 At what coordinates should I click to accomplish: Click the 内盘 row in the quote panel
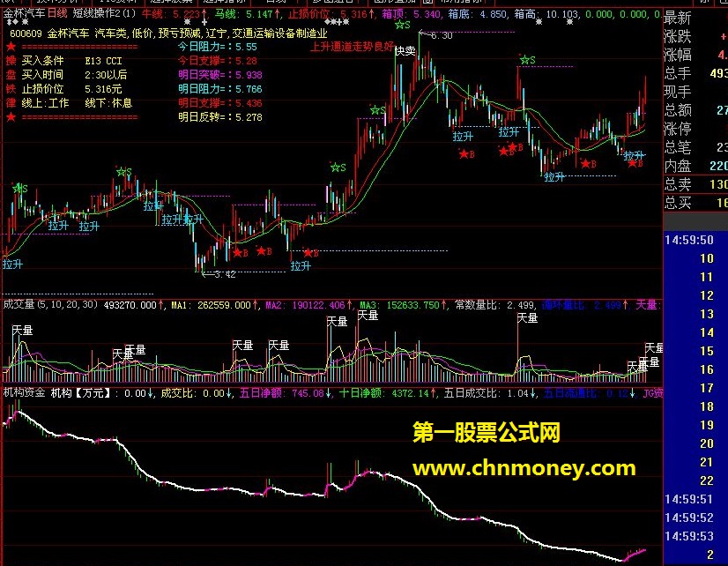pos(695,166)
